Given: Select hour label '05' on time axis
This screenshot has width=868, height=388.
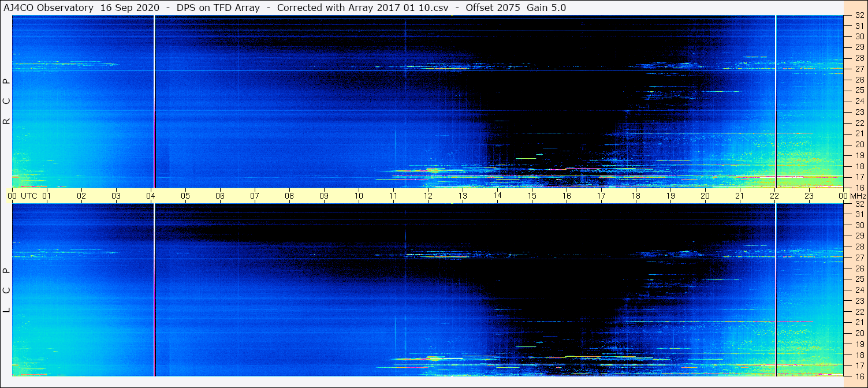Looking at the screenshot, I should click(x=185, y=196).
